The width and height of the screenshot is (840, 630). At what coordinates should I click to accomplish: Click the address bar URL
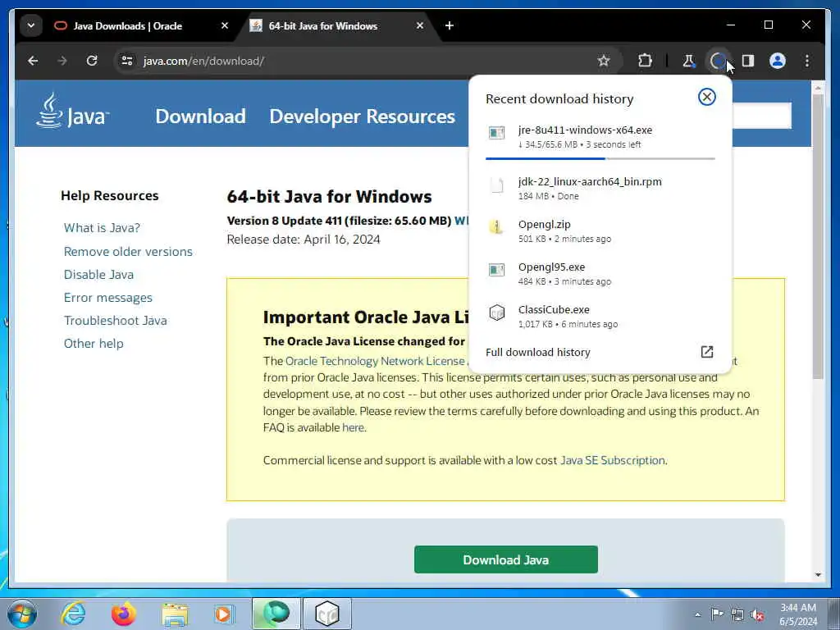203,61
